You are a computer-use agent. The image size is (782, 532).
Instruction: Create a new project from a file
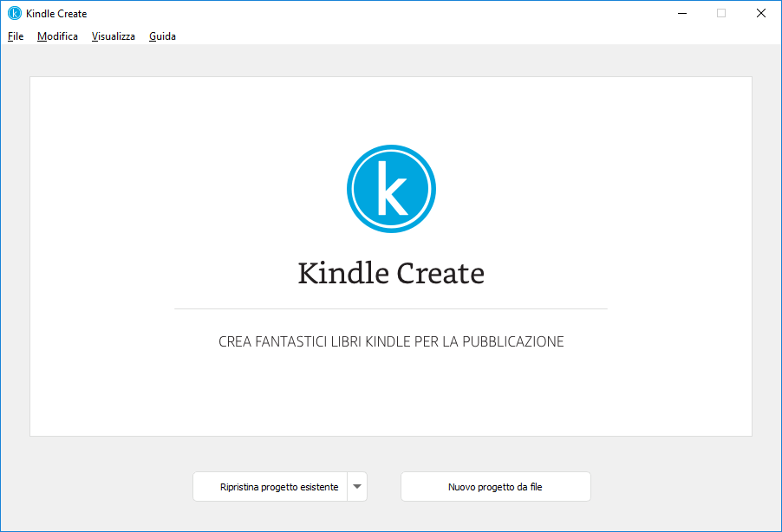(x=495, y=486)
